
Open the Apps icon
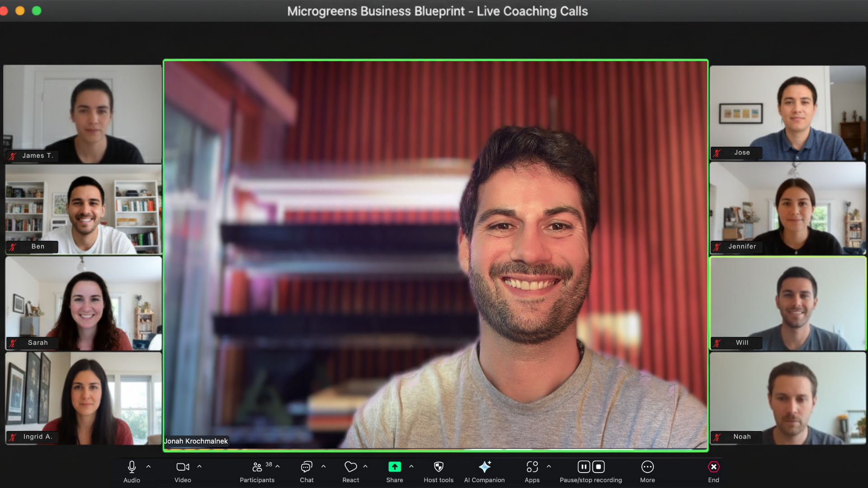click(x=532, y=467)
